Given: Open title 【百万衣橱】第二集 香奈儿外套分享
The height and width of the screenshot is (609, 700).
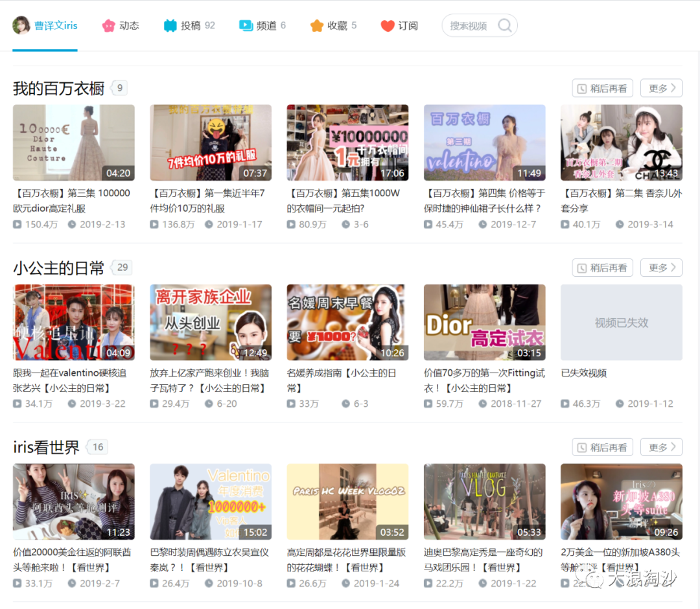Looking at the screenshot, I should pyautogui.click(x=622, y=201).
